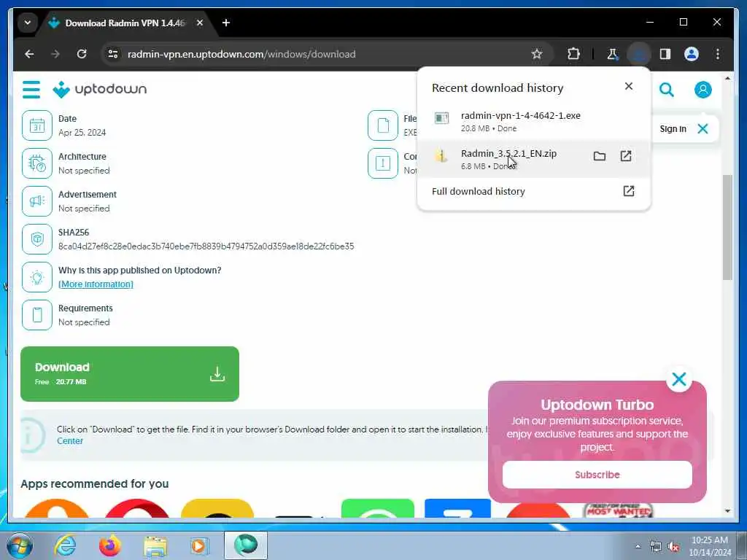Click the SHA256 shield icon
The image size is (747, 560).
37,239
